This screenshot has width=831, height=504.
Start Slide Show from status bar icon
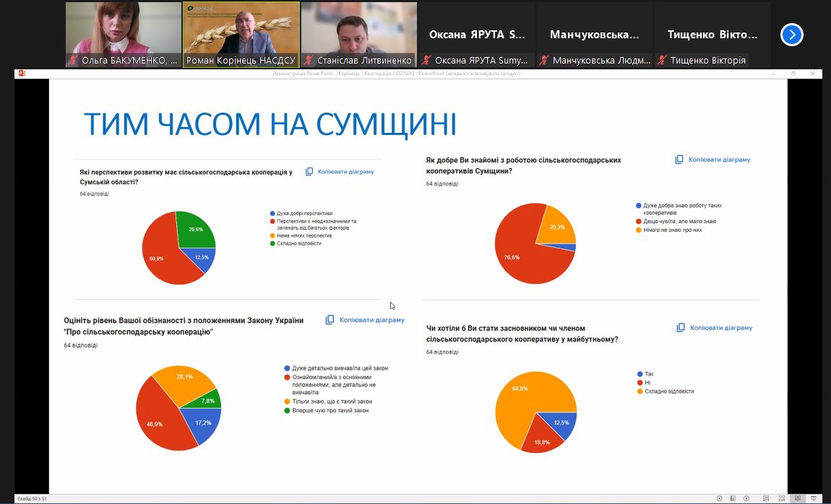pyautogui.click(x=813, y=498)
